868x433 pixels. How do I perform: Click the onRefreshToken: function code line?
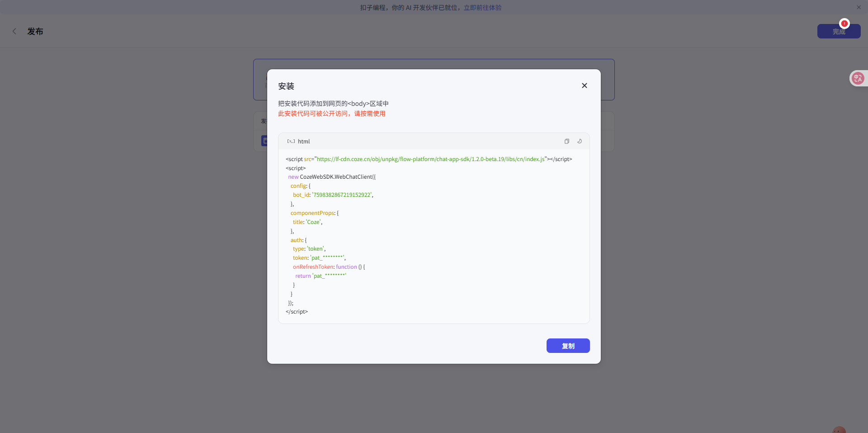(x=329, y=267)
